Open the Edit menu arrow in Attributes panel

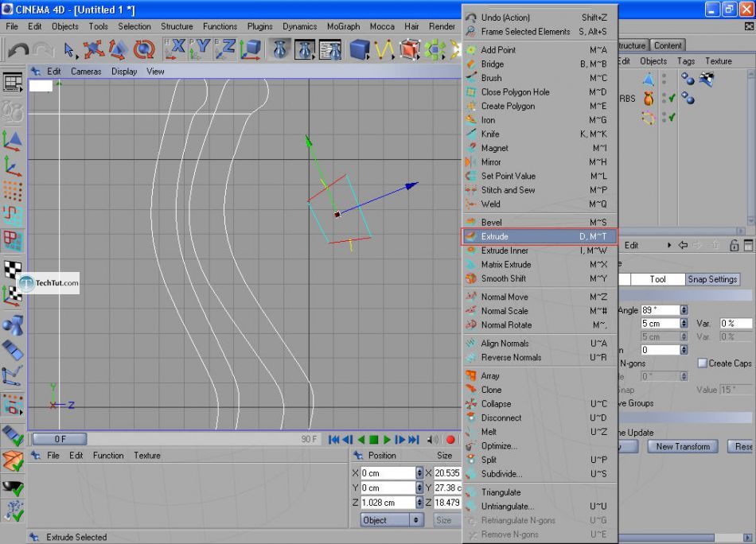tap(669, 245)
